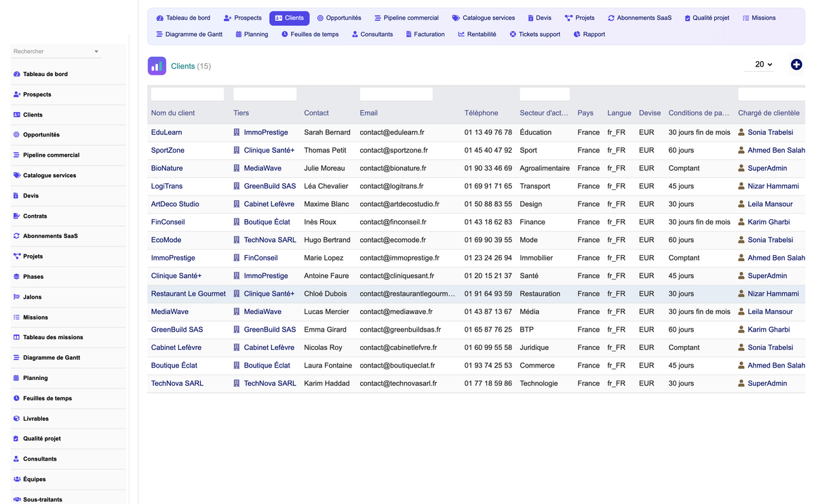
Task: Open the Diagramme de Gantt top tab
Action: (189, 34)
